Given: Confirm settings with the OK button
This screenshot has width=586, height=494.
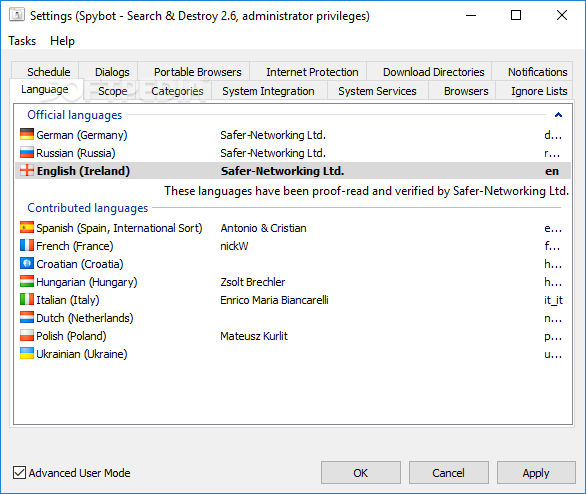Looking at the screenshot, I should (361, 473).
